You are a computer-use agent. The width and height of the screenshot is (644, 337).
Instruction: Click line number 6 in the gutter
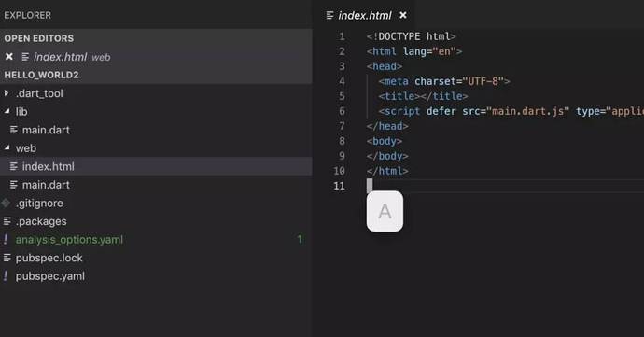click(x=342, y=111)
